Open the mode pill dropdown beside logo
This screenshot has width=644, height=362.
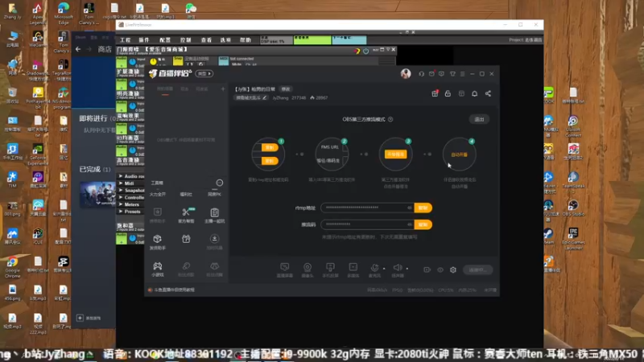click(204, 74)
